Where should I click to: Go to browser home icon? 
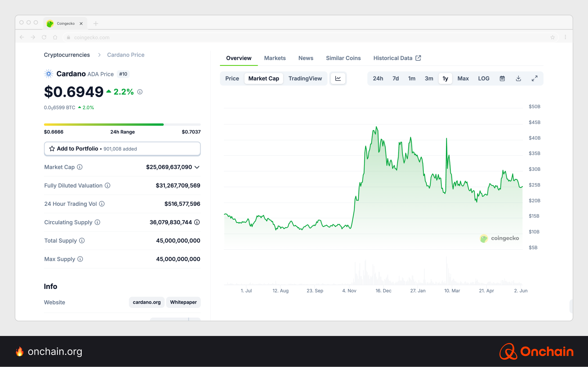55,37
